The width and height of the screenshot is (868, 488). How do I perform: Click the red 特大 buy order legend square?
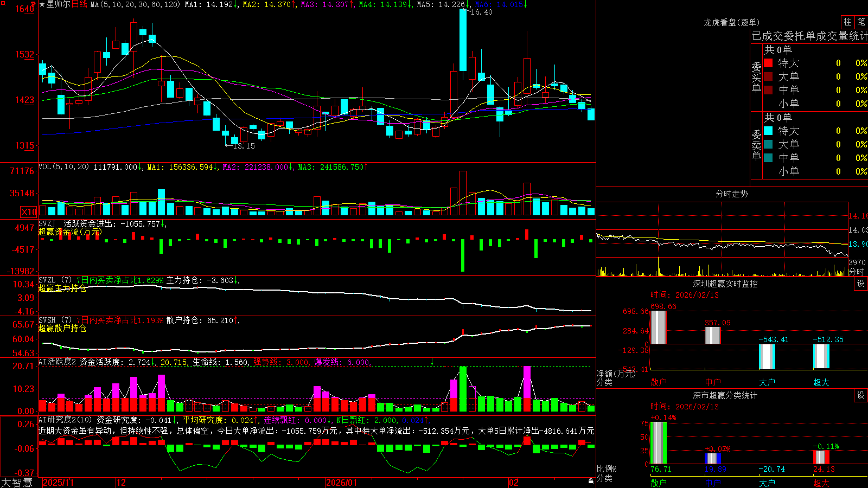click(x=768, y=63)
